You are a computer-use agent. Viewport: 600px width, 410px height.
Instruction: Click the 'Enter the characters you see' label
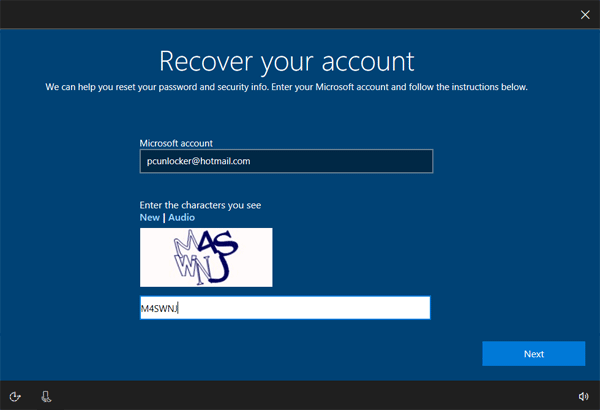tap(200, 205)
